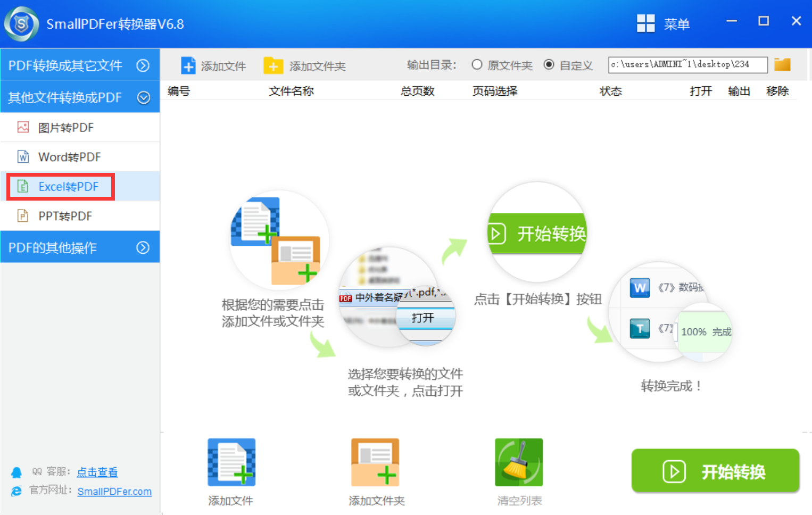Click the output directory path field
Image resolution: width=812 pixels, height=515 pixels.
point(688,64)
